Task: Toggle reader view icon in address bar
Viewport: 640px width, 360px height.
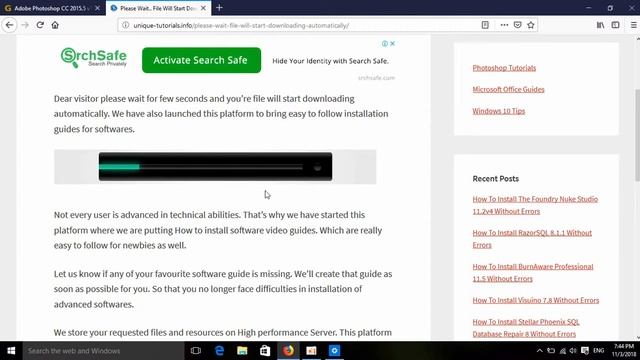Action: pyautogui.click(x=485, y=25)
